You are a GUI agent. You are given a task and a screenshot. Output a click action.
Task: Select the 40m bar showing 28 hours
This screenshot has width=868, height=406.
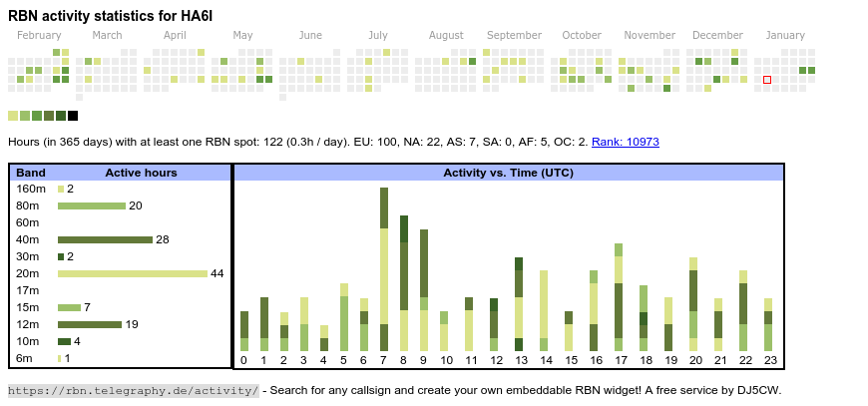pyautogui.click(x=105, y=239)
